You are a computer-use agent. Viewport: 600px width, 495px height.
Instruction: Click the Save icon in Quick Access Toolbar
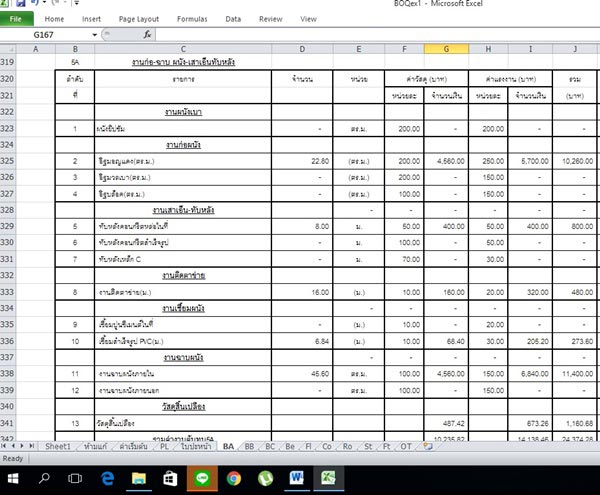click(x=20, y=3)
